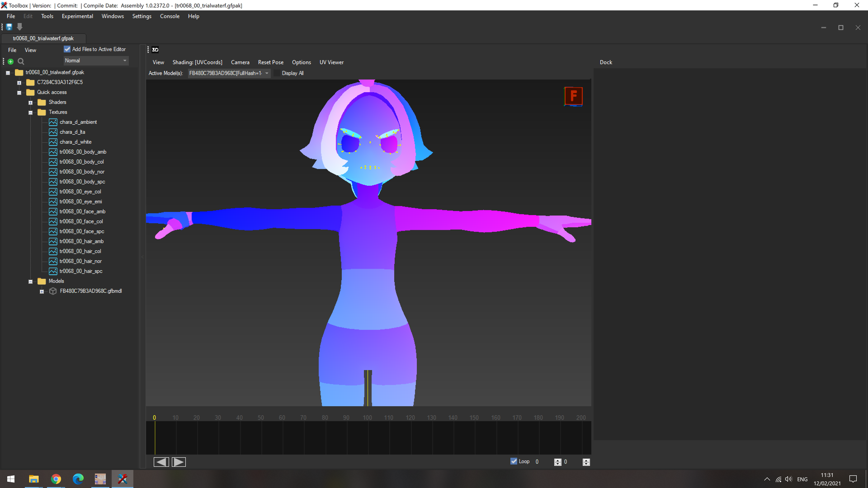The image size is (868, 488).
Task: Select the chara_d_ambient texture icon
Action: pyautogui.click(x=53, y=122)
